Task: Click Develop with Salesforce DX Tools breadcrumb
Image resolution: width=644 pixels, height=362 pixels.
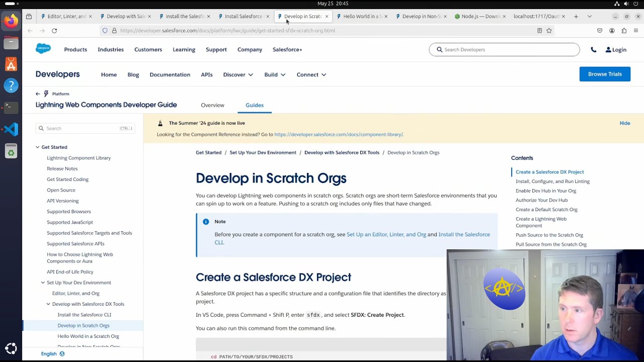Action: (342, 152)
